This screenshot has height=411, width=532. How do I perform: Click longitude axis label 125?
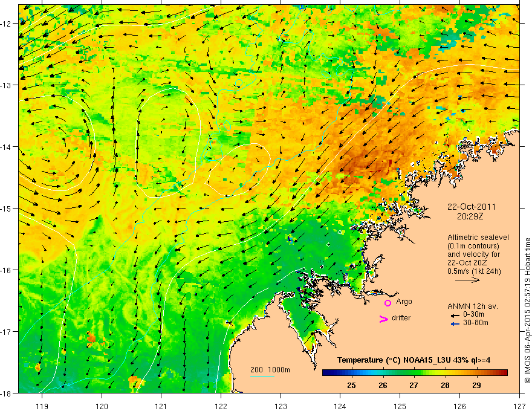400,406
